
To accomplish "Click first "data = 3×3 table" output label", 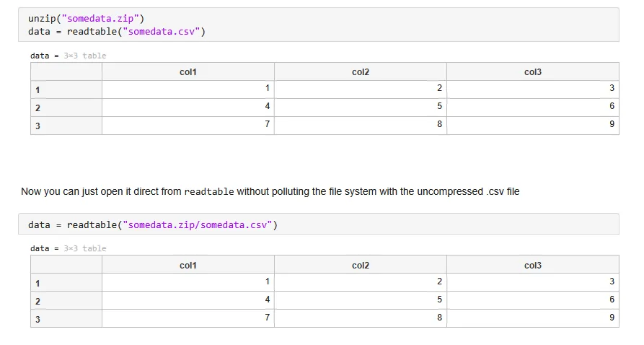I will pyautogui.click(x=68, y=56).
